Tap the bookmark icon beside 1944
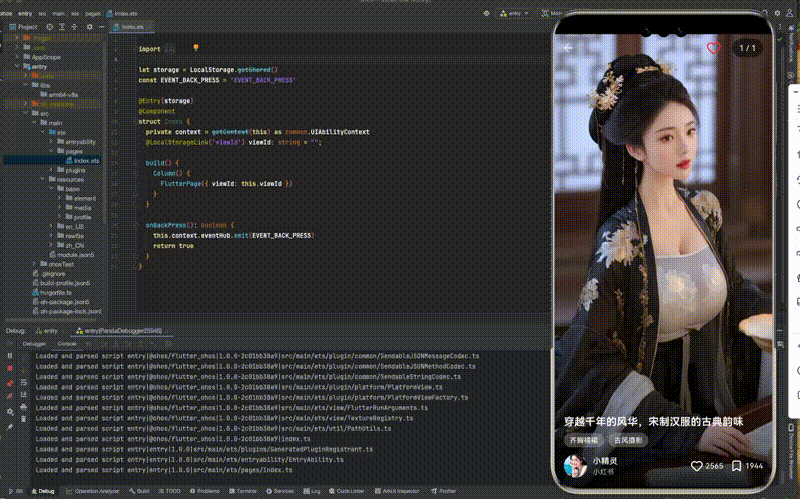 (x=736, y=465)
